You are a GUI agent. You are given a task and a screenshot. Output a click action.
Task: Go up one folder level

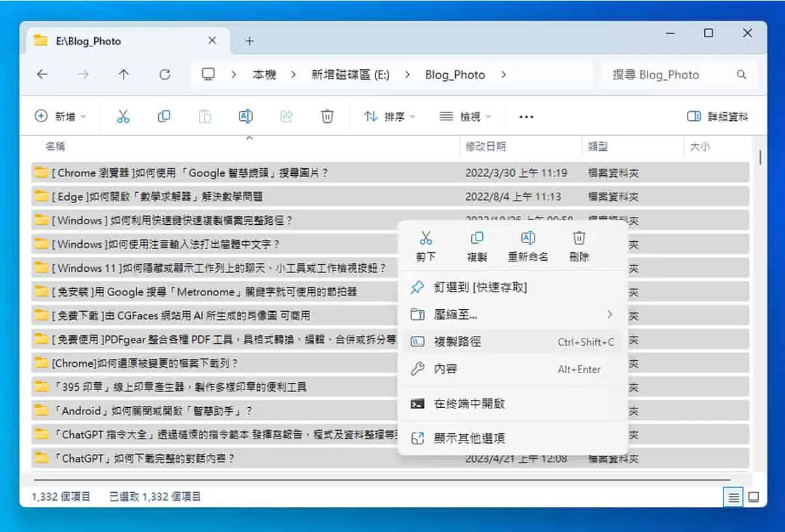[124, 75]
